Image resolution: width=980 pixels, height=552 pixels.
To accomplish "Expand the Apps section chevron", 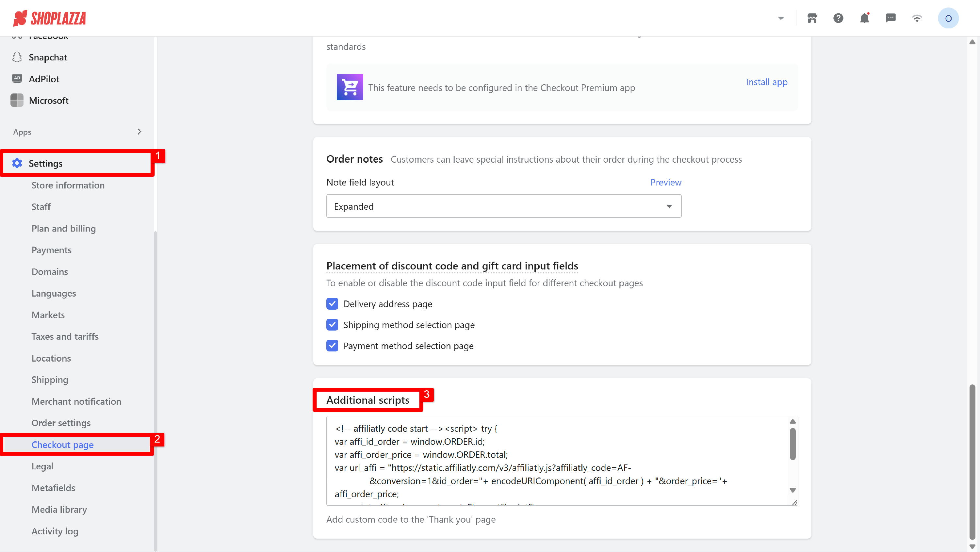I will pyautogui.click(x=139, y=132).
